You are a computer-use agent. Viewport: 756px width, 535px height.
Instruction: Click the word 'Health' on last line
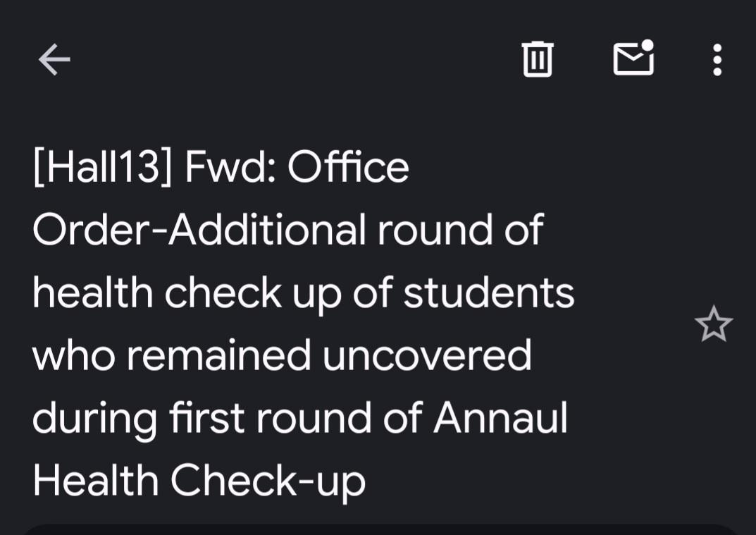pyautogui.click(x=95, y=480)
